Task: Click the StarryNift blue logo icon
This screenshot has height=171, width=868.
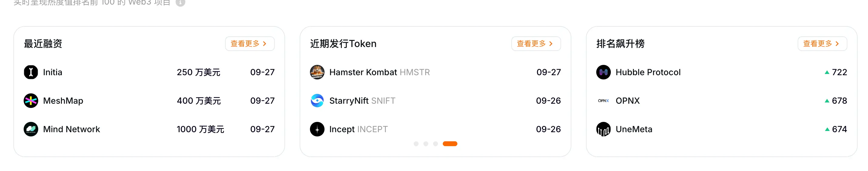Action: 317,101
